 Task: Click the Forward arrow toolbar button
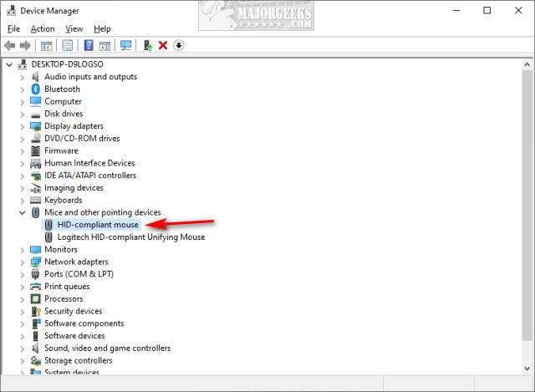(25, 45)
